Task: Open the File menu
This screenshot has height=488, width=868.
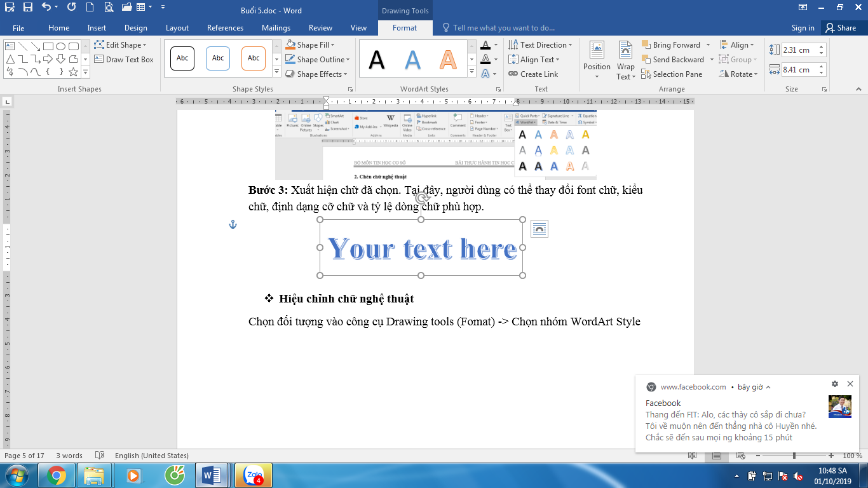Action: (x=18, y=28)
